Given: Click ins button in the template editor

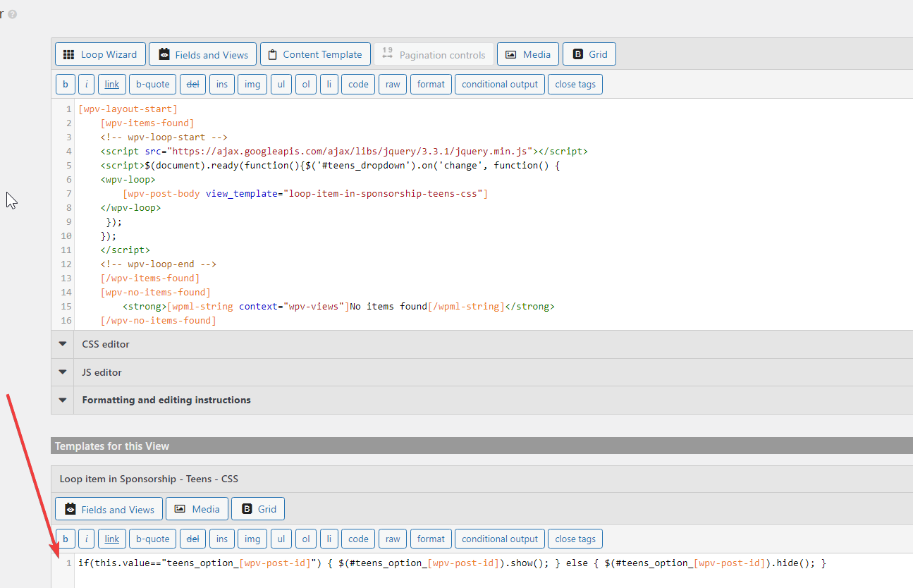Looking at the screenshot, I should (x=222, y=539).
